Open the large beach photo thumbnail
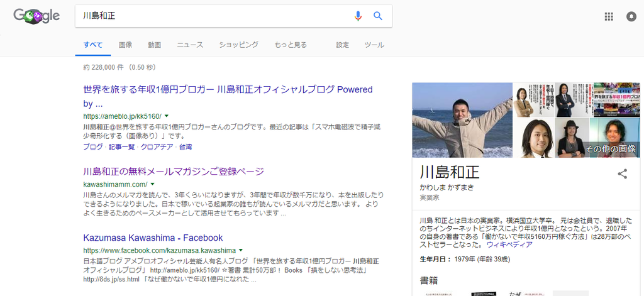The height and width of the screenshot is (296, 644). 462,120
